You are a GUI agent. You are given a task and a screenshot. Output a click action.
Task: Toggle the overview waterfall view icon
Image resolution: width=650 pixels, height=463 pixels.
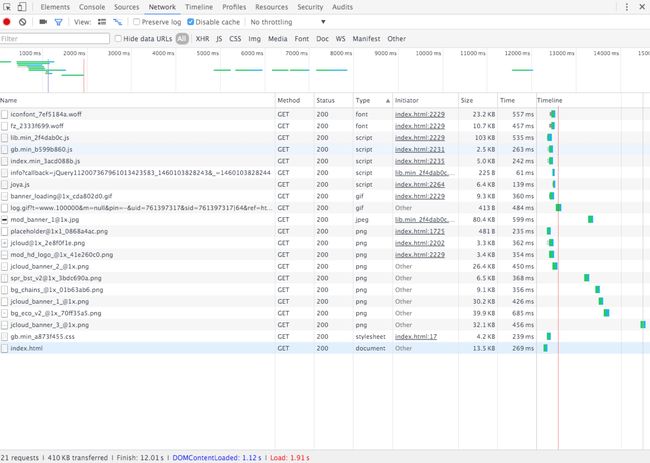click(x=118, y=22)
